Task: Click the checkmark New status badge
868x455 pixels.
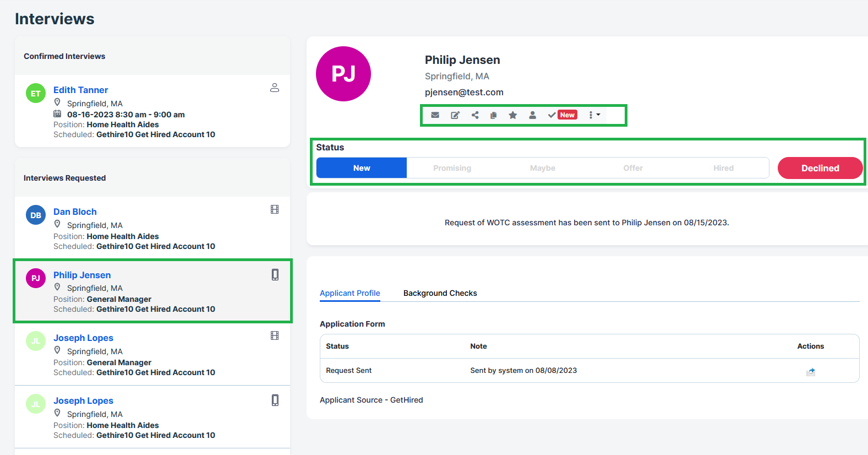Action: click(562, 115)
